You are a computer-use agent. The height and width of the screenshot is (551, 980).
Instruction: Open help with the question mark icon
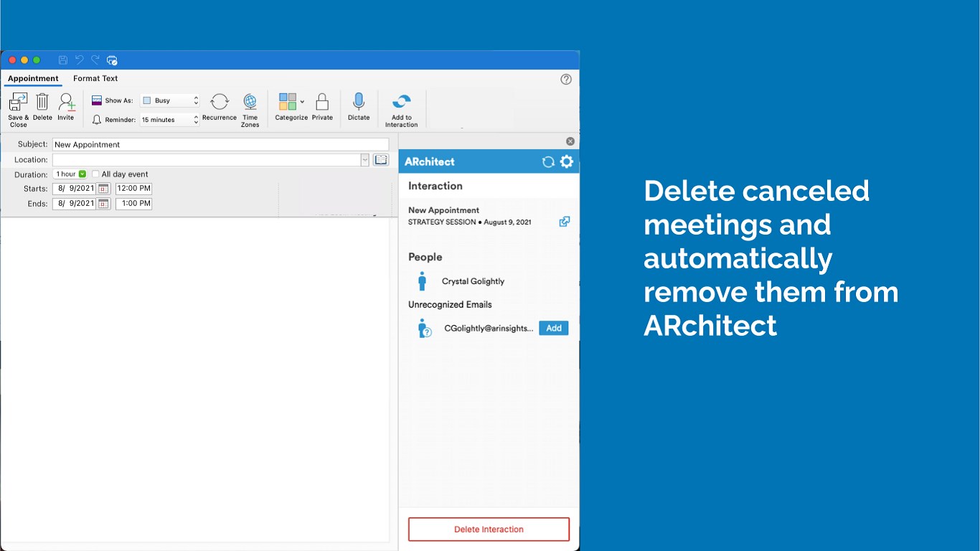click(x=566, y=79)
